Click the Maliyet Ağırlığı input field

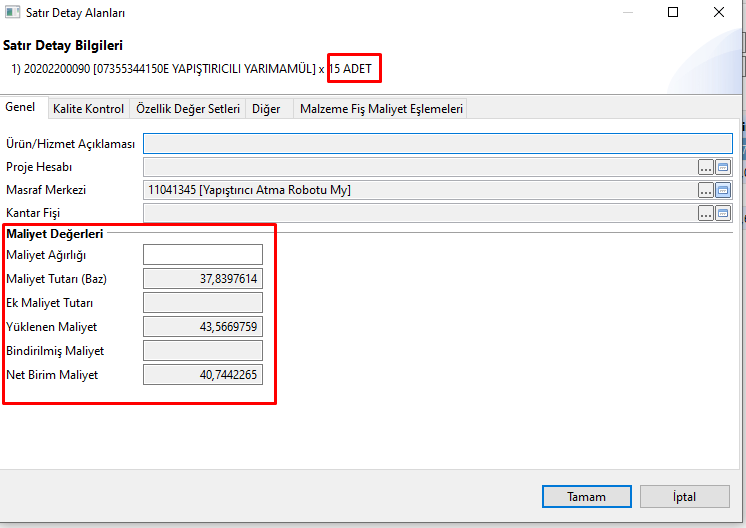(x=203, y=255)
